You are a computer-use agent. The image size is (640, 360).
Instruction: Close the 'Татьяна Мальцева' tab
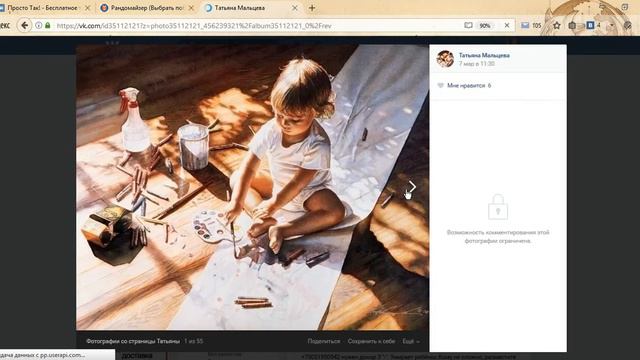tap(294, 8)
